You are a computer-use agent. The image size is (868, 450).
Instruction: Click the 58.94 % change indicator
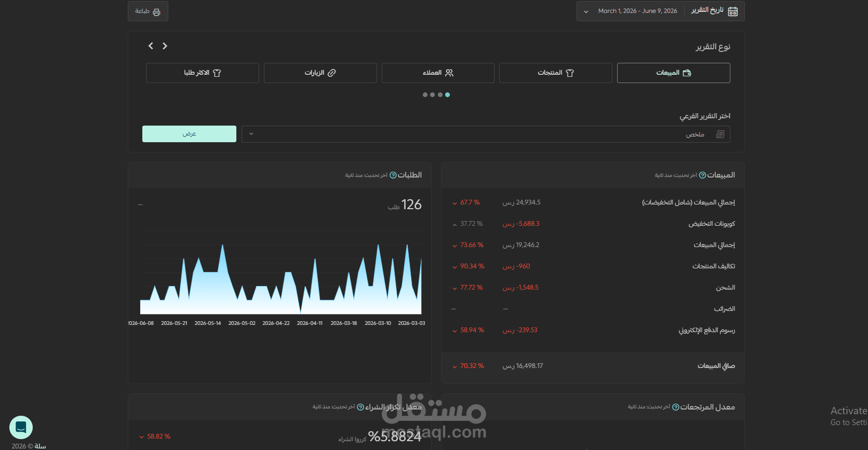(469, 330)
